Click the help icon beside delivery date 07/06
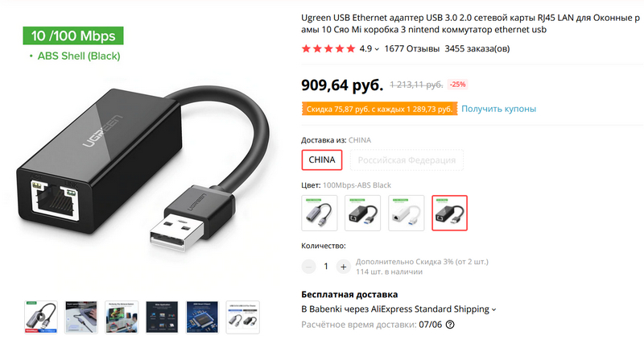Screen dimensions: 644x340 pos(450,325)
